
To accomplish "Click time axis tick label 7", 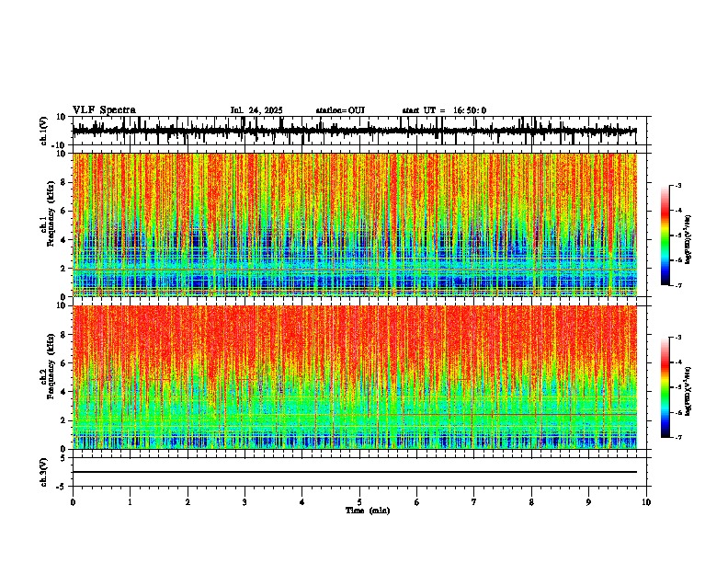I will click(474, 502).
